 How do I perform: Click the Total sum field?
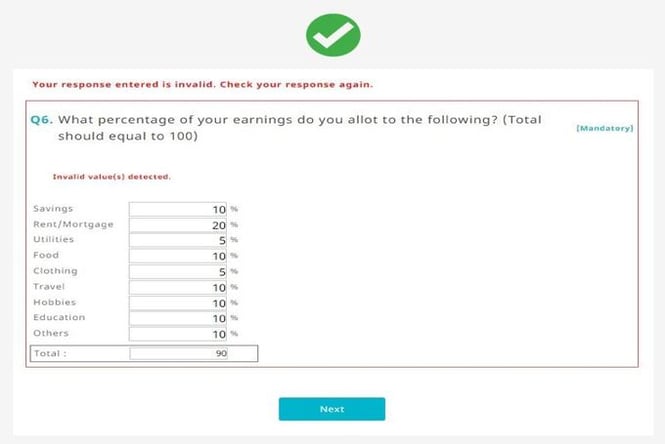pos(179,353)
